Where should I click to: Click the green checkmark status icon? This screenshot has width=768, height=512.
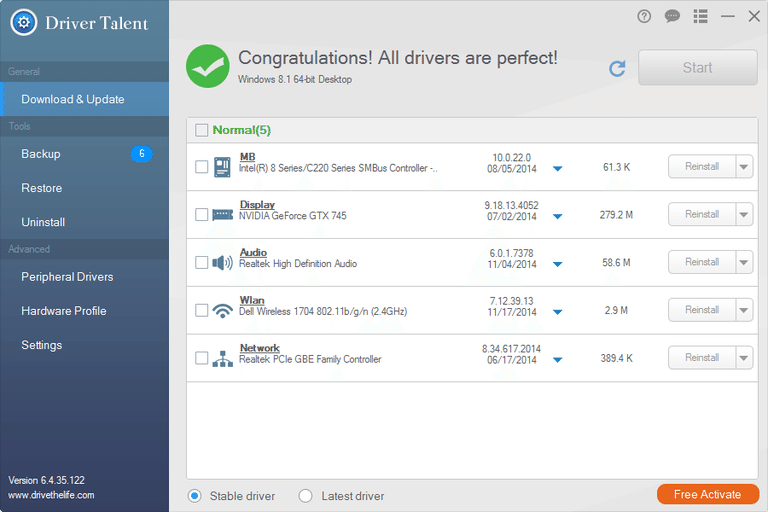click(x=208, y=66)
